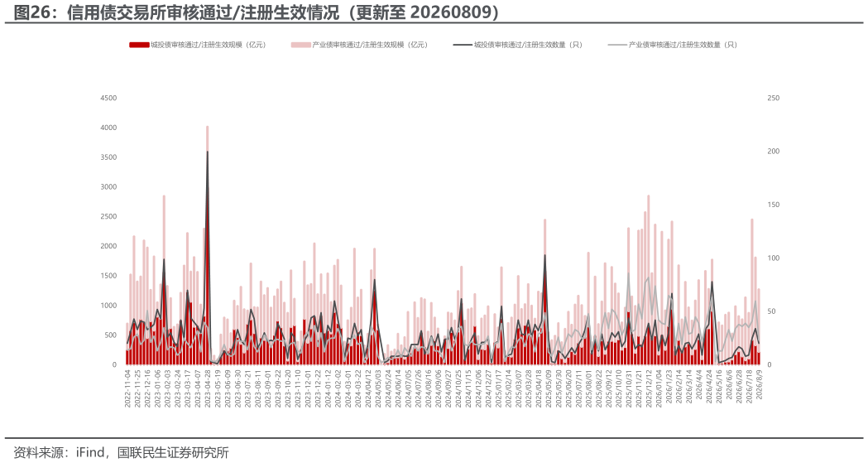868x463 pixels.
Task: Click left axis value 2500
Action: (x=108, y=216)
